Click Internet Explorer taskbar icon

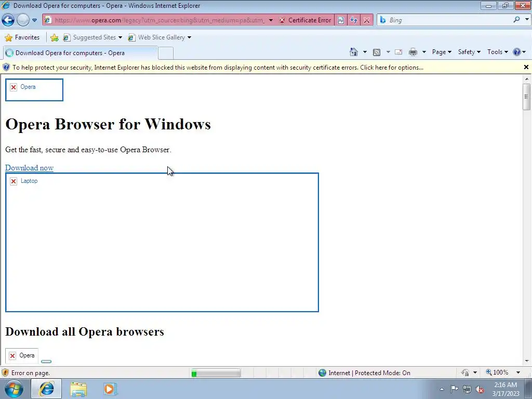[46, 389]
